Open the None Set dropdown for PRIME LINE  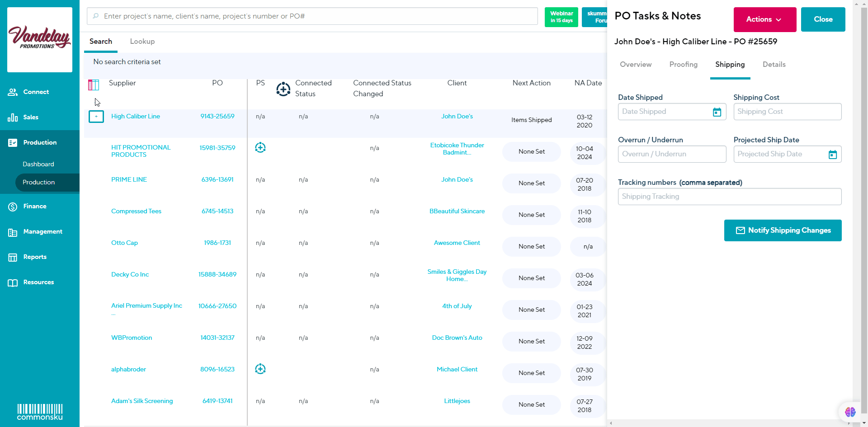pos(531,183)
